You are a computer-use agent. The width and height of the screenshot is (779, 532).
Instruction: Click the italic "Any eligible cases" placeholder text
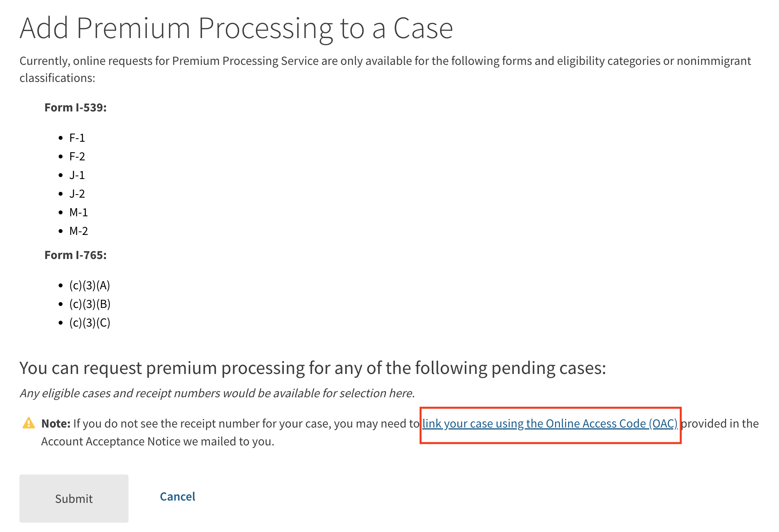coord(217,393)
